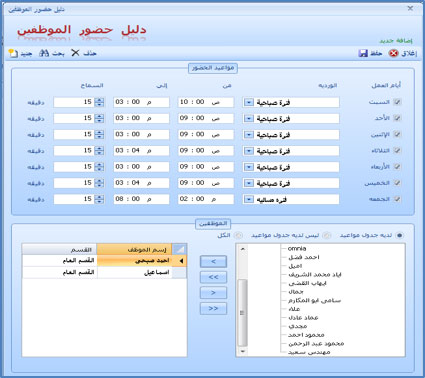The height and width of the screenshot is (378, 425).
Task: Click the single left arrow move button
Action: pyautogui.click(x=213, y=261)
